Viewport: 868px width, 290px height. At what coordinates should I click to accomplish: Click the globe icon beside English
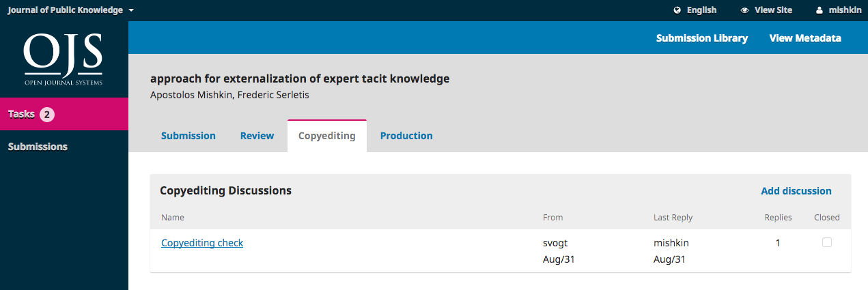pyautogui.click(x=677, y=10)
